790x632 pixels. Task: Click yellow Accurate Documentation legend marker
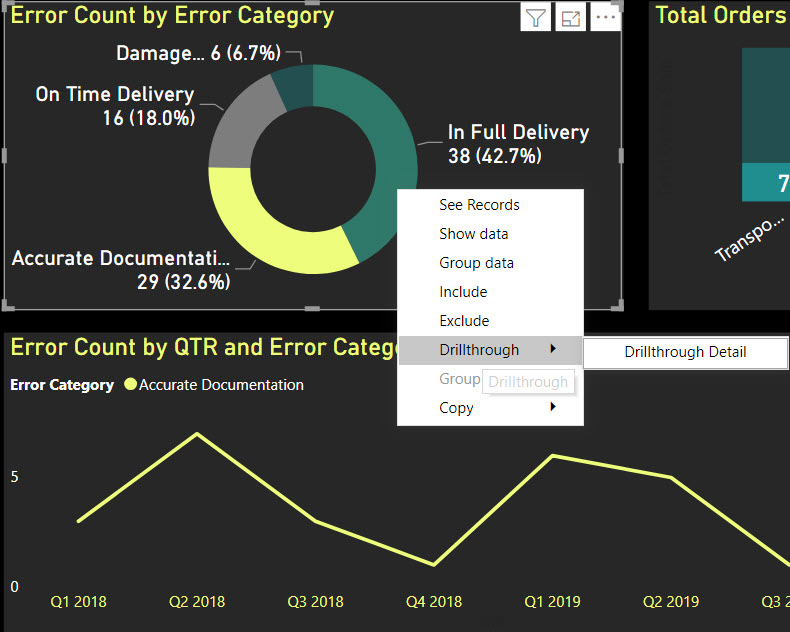[x=130, y=385]
